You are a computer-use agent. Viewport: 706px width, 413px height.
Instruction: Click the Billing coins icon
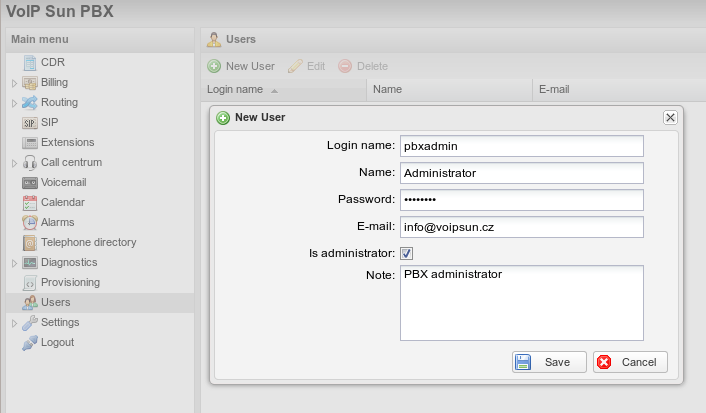point(30,82)
